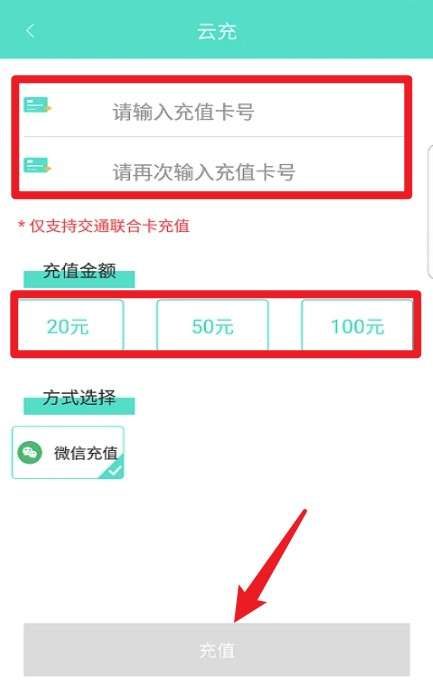Click the side handle at right edge
This screenshot has height=696, width=433.
pos(430,211)
